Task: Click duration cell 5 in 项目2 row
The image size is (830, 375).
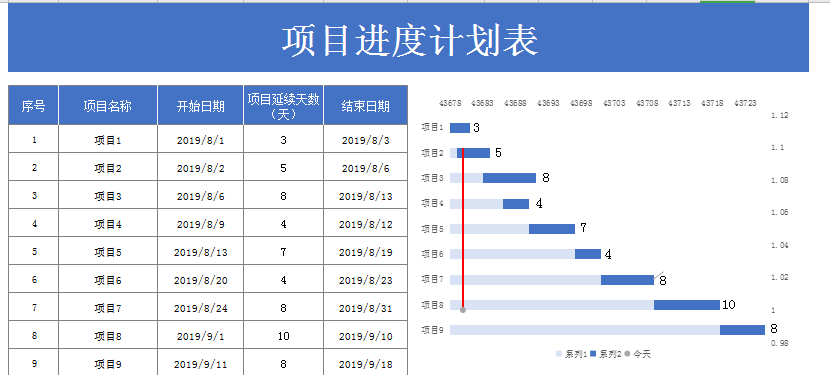Action: [284, 168]
